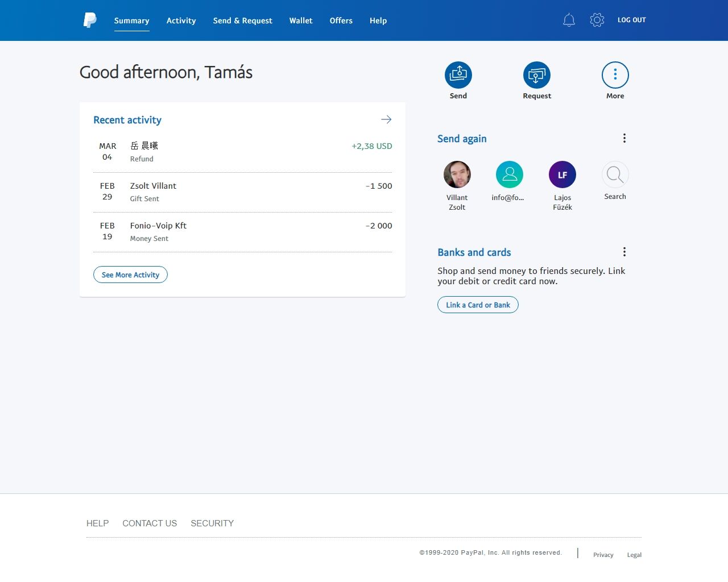This screenshot has height=582, width=728.
Task: Click the -1 500 amount
Action: [379, 186]
